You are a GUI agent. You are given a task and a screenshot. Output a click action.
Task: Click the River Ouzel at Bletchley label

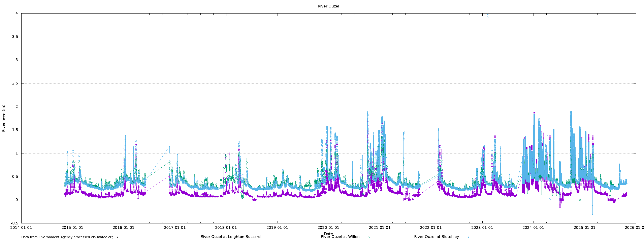point(436,237)
